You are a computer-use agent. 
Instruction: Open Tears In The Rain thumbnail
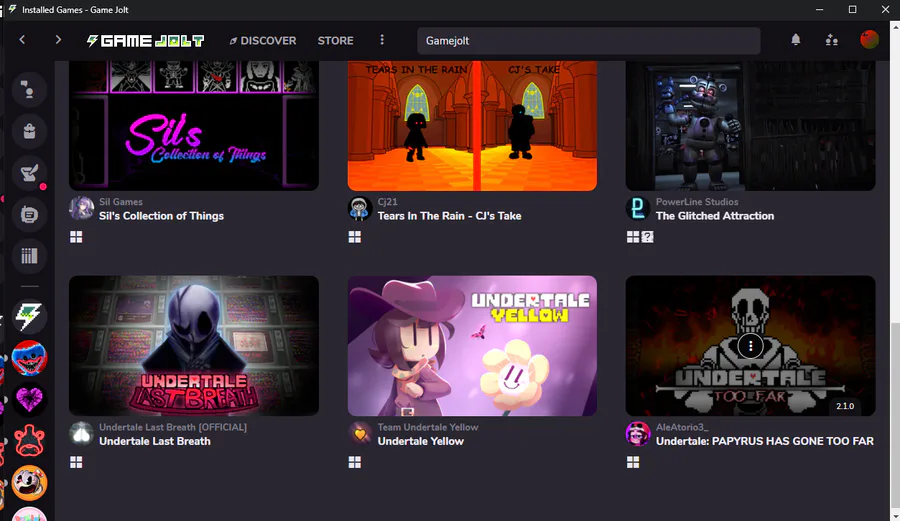[x=472, y=126]
